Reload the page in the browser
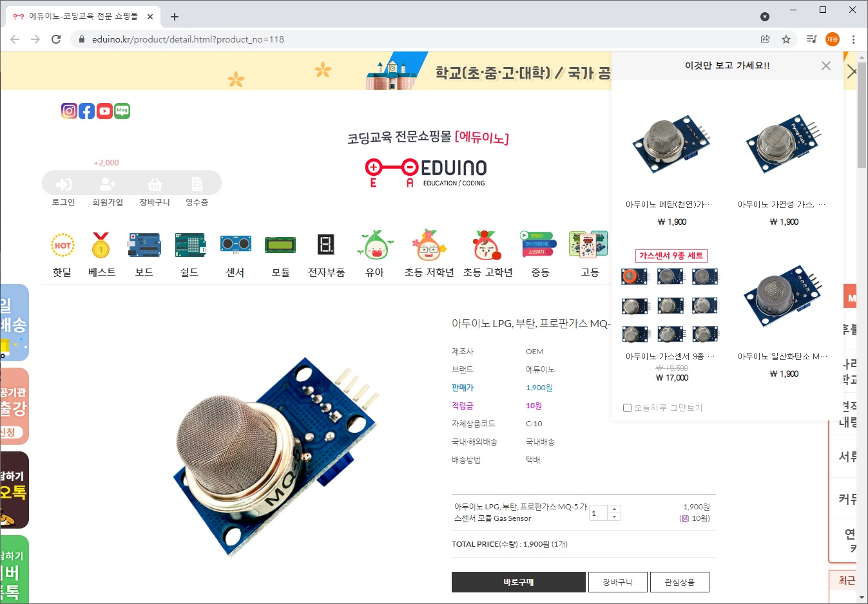 click(x=56, y=39)
